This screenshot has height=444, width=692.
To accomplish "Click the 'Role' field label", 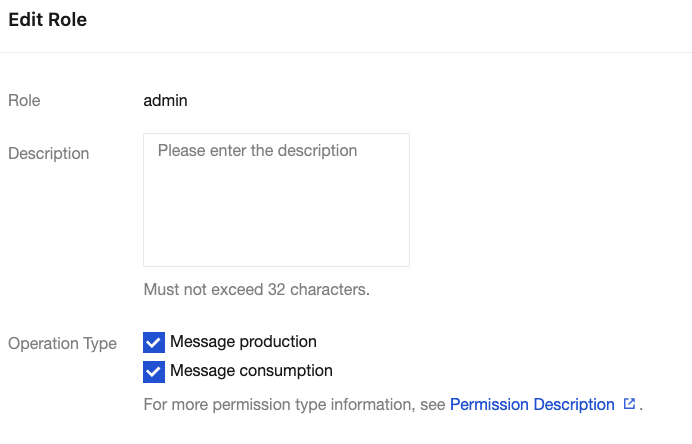I will pyautogui.click(x=24, y=100).
